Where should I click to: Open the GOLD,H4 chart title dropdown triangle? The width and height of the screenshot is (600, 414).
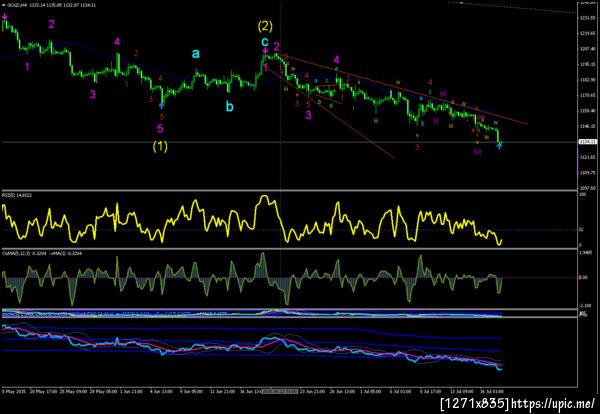click(3, 5)
